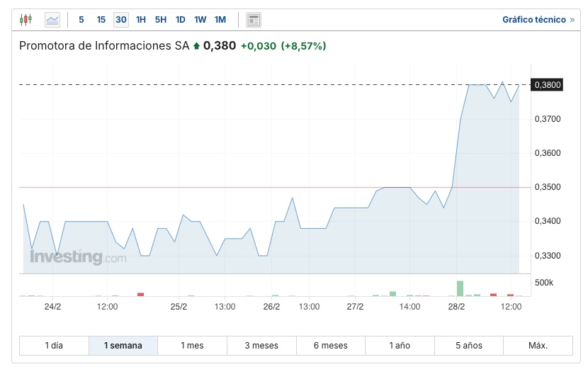This screenshot has width=588, height=374.
Task: View the 5 años range
Action: point(469,346)
